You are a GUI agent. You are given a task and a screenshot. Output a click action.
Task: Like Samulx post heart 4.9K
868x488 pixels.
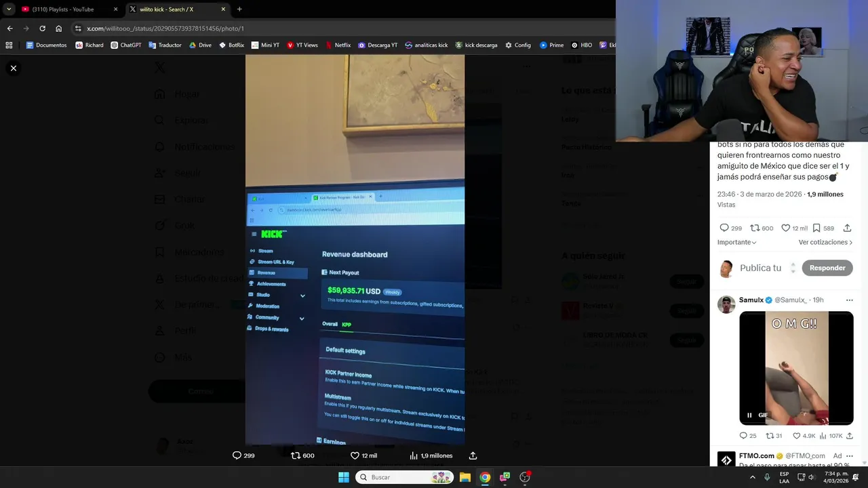[x=797, y=436]
